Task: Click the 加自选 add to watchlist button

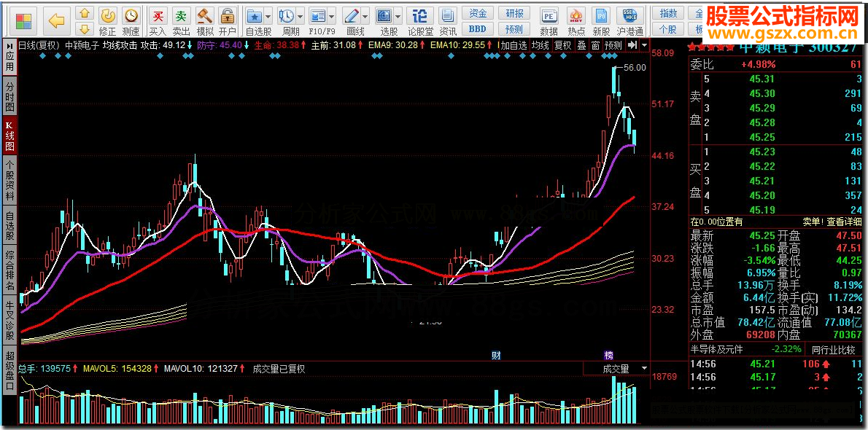Action: pos(514,45)
